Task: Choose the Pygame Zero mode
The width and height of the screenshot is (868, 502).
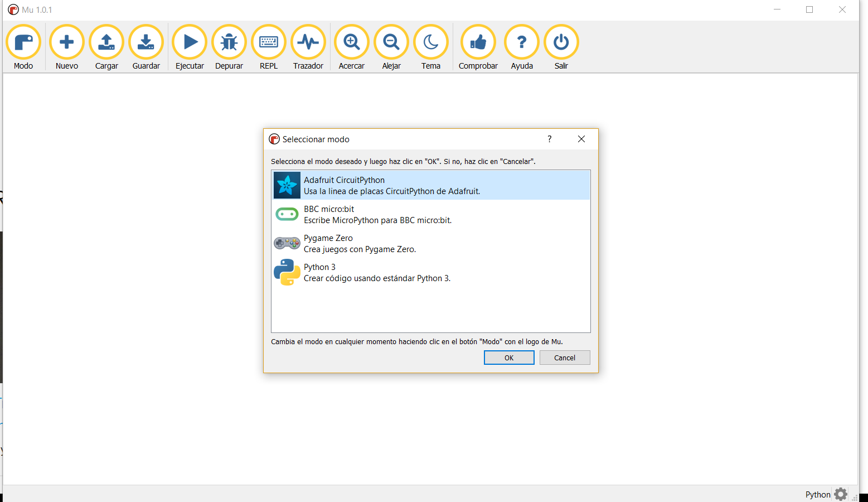Action: [x=431, y=243]
